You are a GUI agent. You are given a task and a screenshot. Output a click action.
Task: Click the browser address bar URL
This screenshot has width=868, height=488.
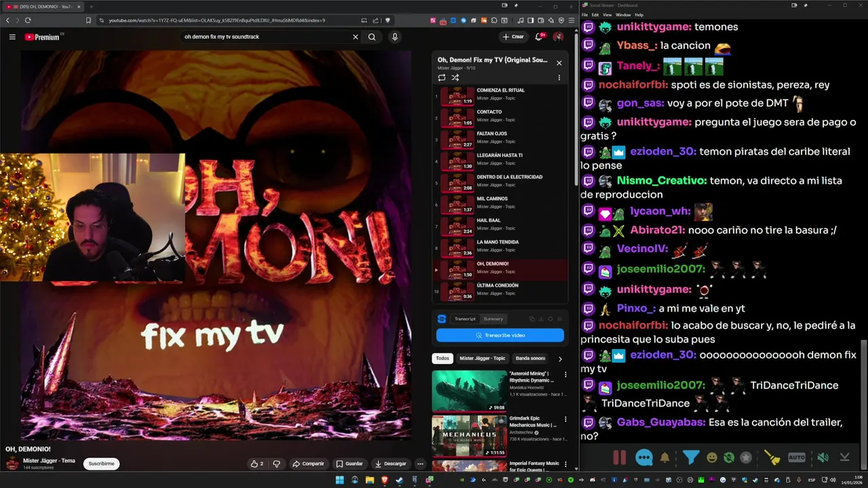pyautogui.click(x=217, y=20)
